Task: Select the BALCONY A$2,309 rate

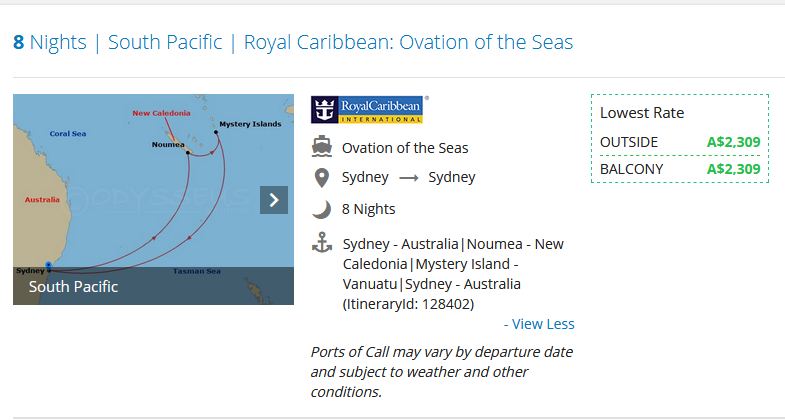Action: pyautogui.click(x=680, y=169)
